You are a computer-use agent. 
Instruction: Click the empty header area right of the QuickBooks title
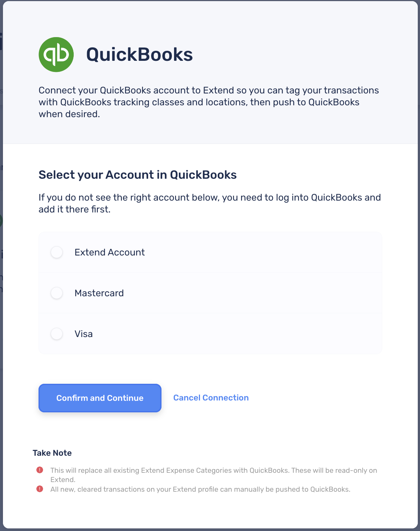(x=304, y=55)
